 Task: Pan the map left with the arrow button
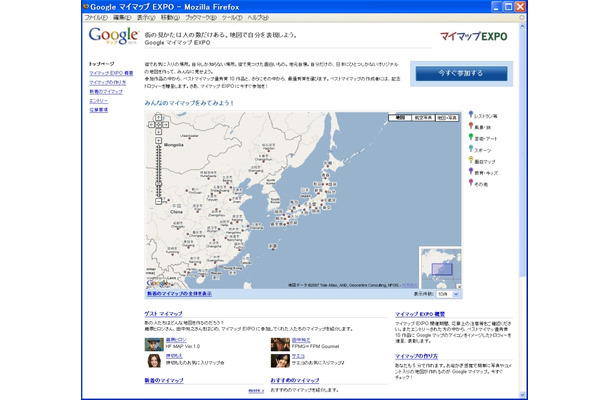151,125
